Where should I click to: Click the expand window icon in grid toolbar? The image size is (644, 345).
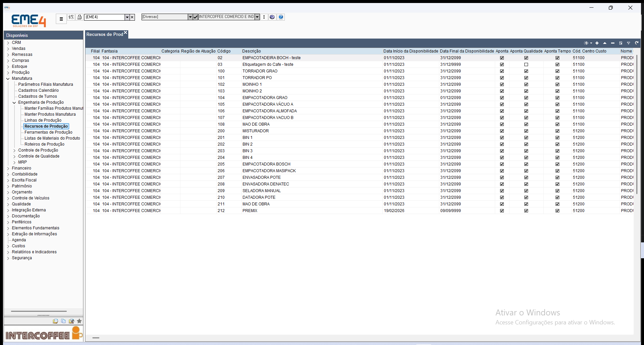(621, 43)
